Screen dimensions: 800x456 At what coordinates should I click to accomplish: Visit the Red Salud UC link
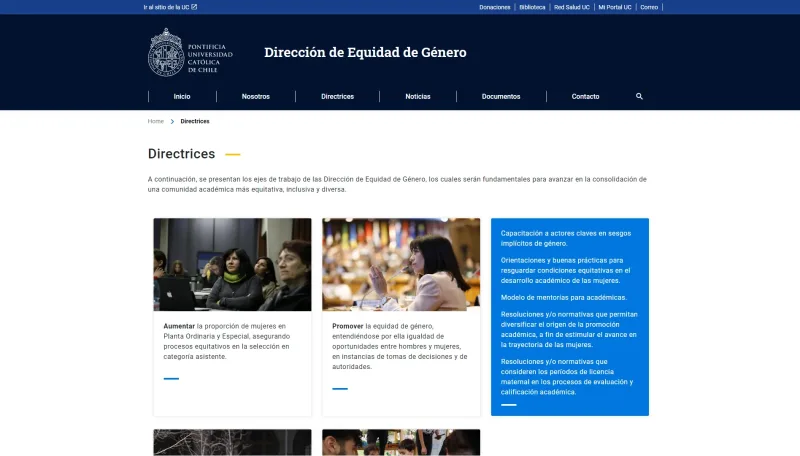pyautogui.click(x=571, y=7)
